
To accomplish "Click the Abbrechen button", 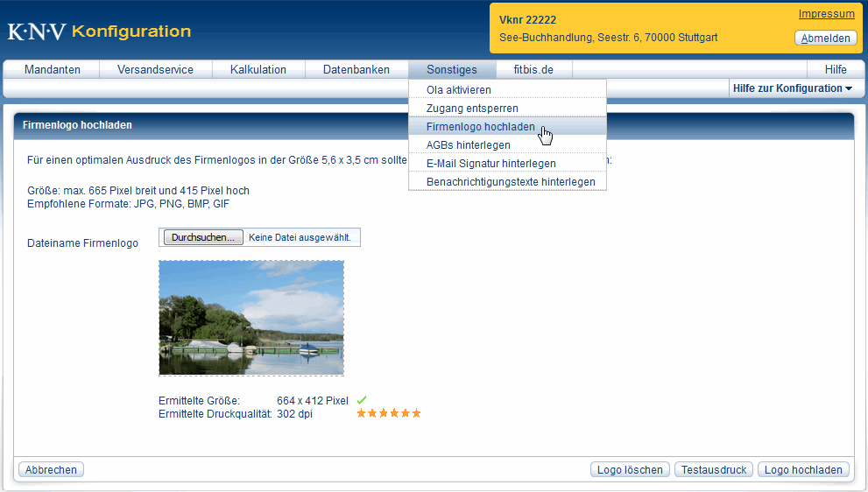I will (51, 470).
